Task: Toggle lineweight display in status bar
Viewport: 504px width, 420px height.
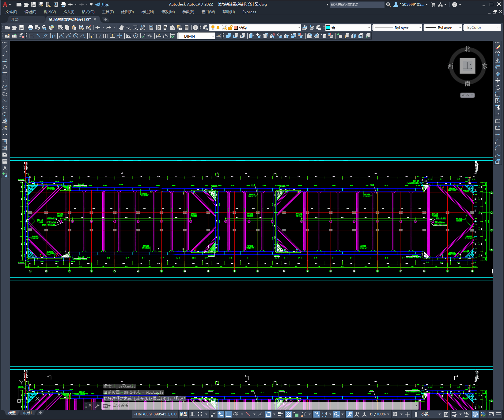Action: pos(280,414)
